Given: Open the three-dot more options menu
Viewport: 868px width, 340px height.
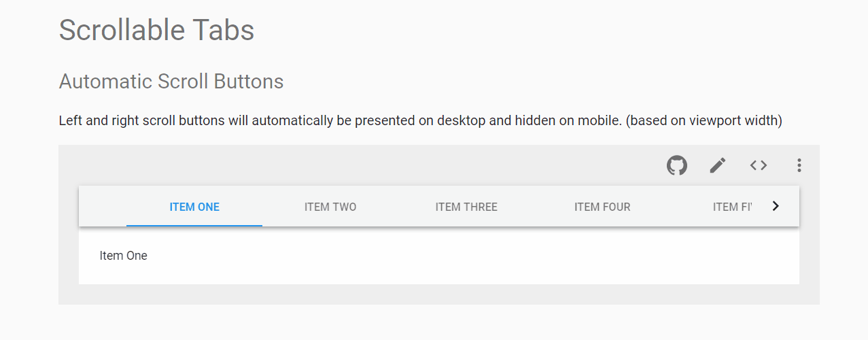Looking at the screenshot, I should point(799,165).
